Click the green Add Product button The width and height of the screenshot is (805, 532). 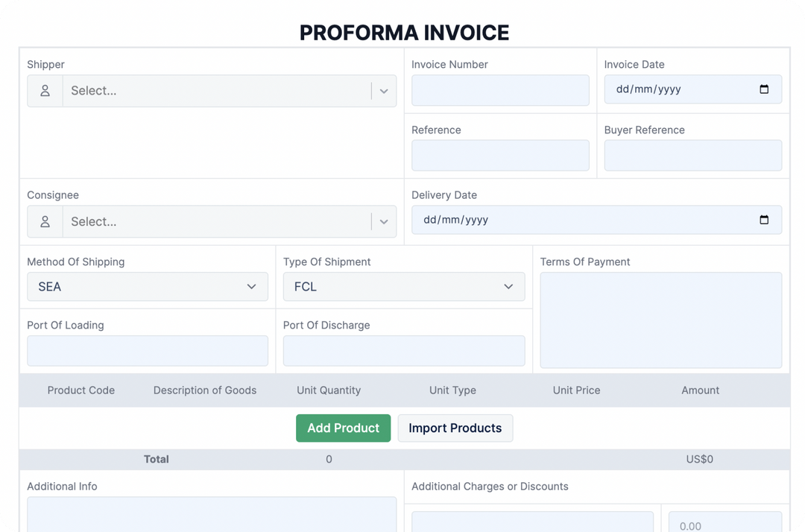pyautogui.click(x=343, y=428)
